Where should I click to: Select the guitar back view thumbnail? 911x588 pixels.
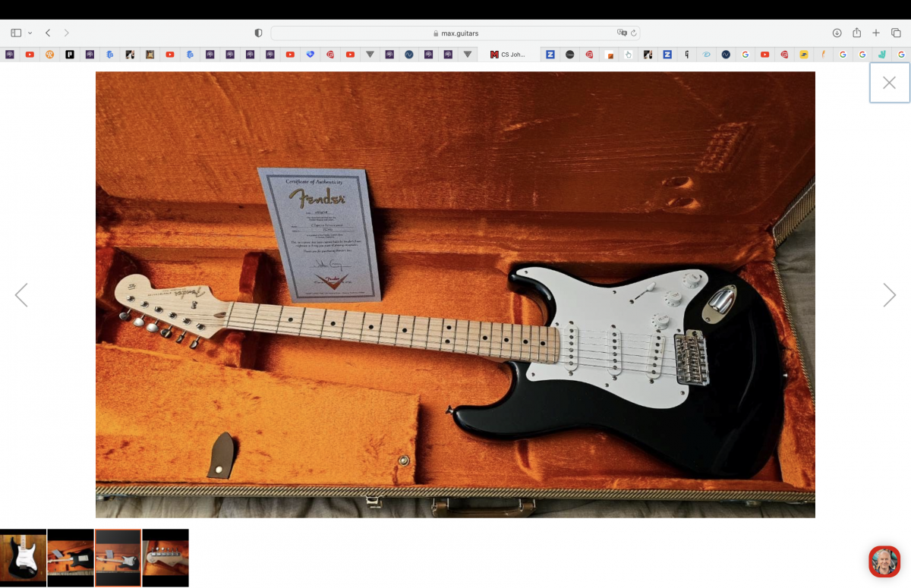71,558
